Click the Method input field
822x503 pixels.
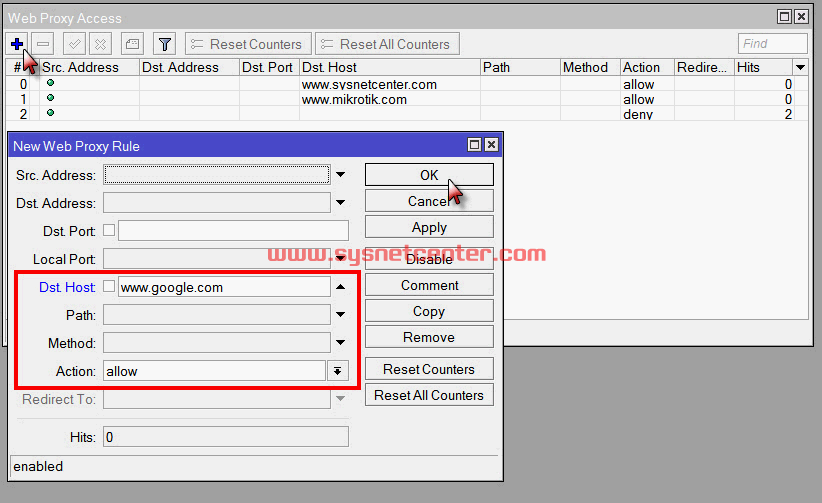[x=217, y=343]
